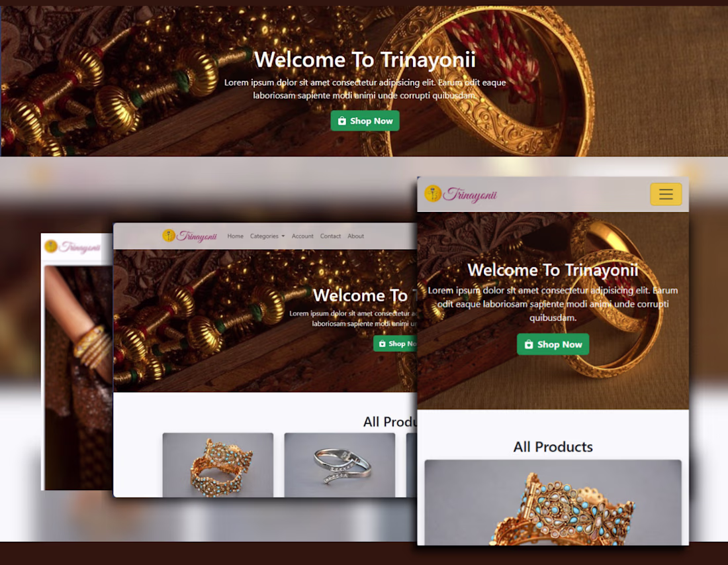Screen dimensions: 728x565
Task: Click the Trinayonii logo in mobile preview
Action: (461, 194)
